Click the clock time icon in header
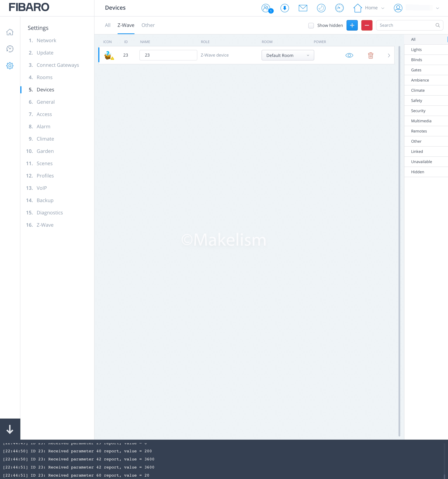Image resolution: width=448 pixels, height=479 pixels. [339, 8]
